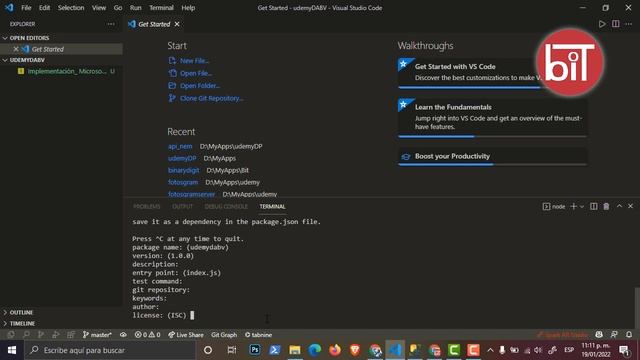Viewport: 640px width, 360px height.
Task: Open the Selection menu
Action: [71, 8]
